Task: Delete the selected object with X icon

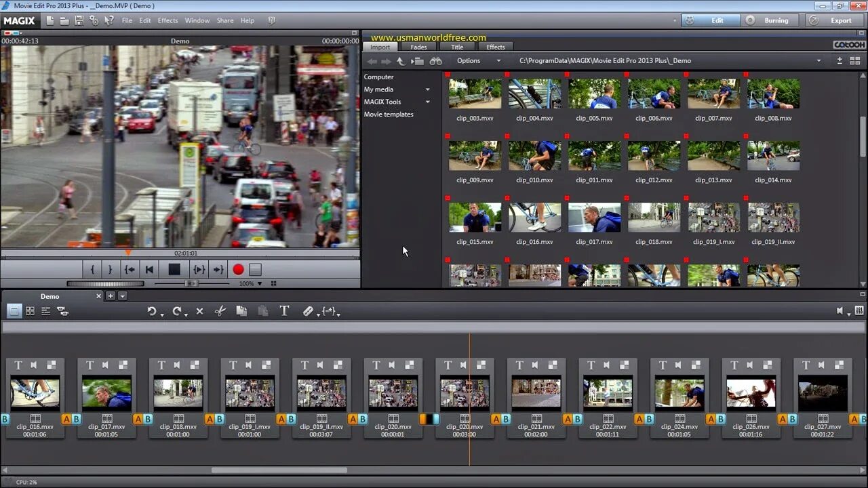Action: coord(199,311)
